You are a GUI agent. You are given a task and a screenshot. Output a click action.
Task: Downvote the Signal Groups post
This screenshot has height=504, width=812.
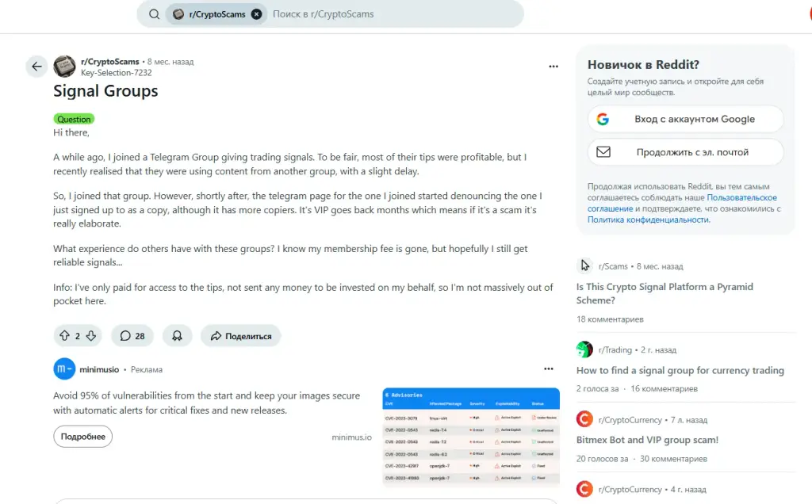[x=91, y=336]
